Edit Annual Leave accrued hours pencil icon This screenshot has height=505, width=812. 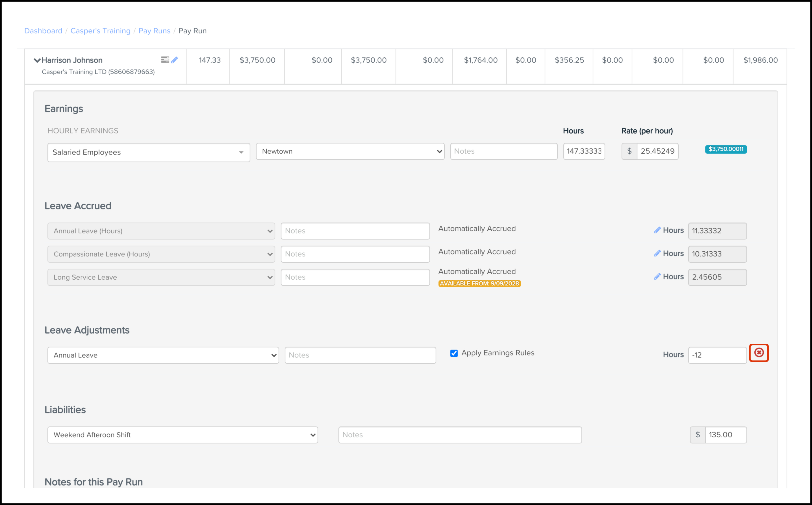point(657,230)
